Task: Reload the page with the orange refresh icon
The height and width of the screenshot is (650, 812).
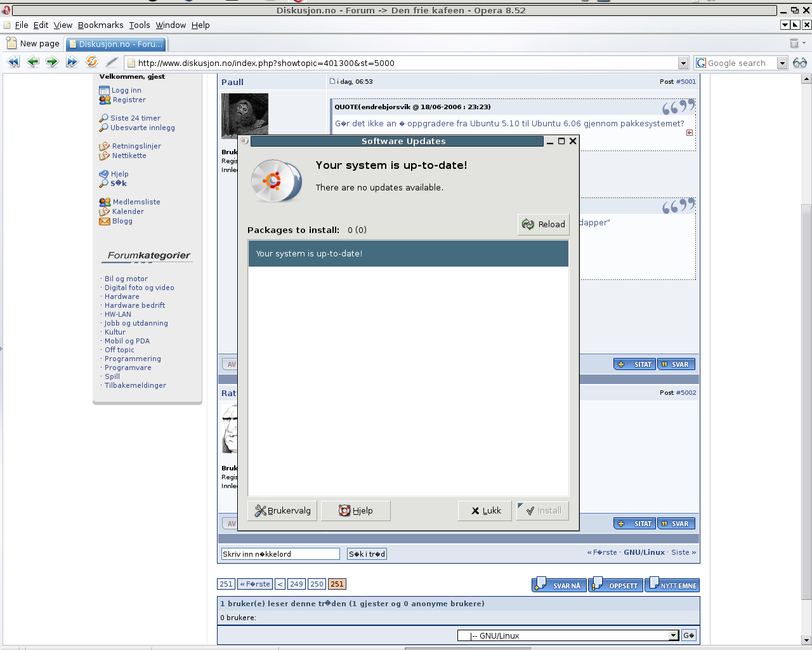Action: tap(92, 62)
